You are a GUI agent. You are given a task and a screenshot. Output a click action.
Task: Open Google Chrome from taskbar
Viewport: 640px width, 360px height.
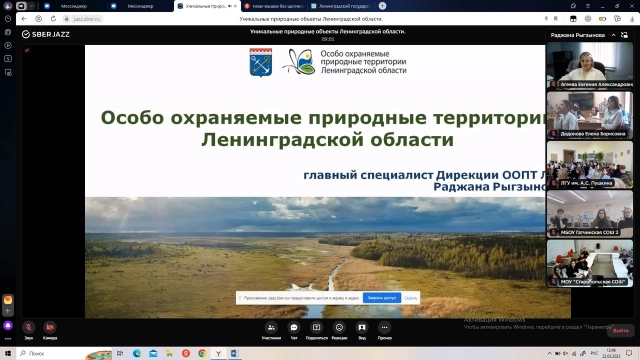tap(202, 353)
